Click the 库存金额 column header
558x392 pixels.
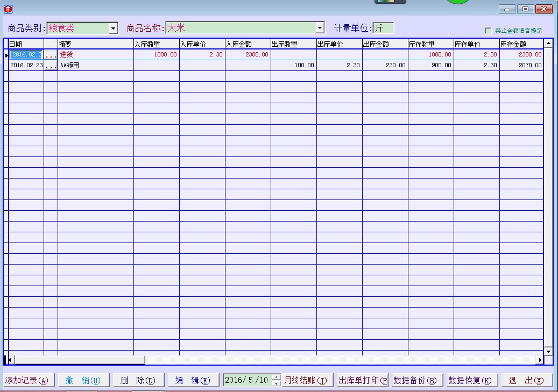coord(521,44)
